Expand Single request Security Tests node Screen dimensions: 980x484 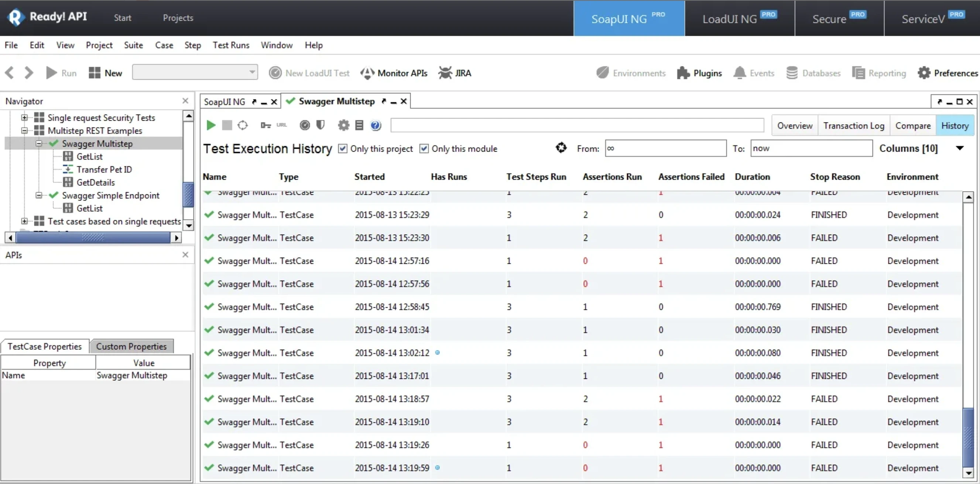24,117
